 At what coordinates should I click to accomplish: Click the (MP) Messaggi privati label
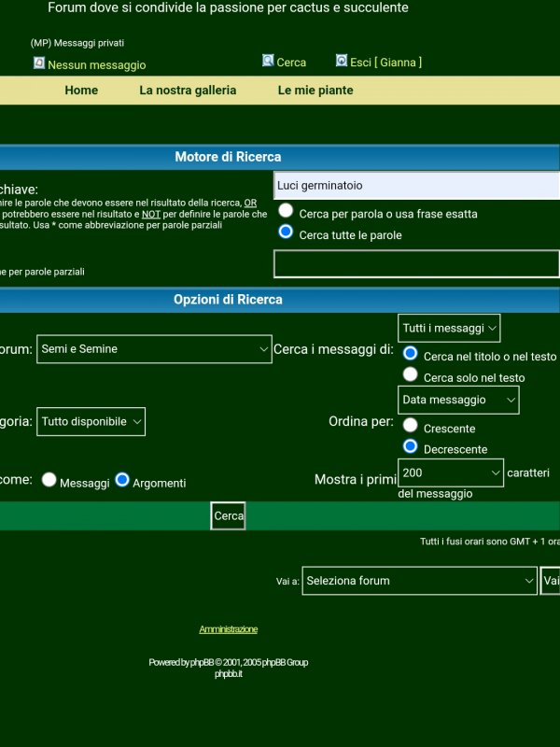click(x=77, y=43)
